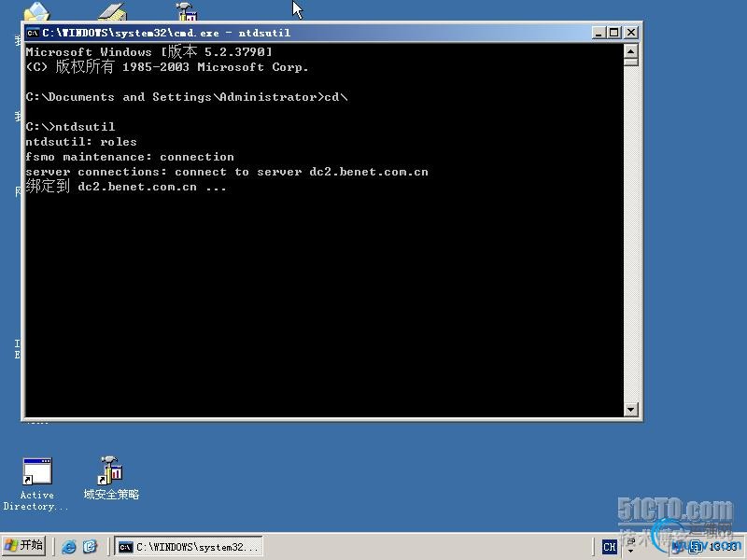The width and height of the screenshot is (747, 560).
Task: Click the cmd window title bar icon
Action: (33, 33)
